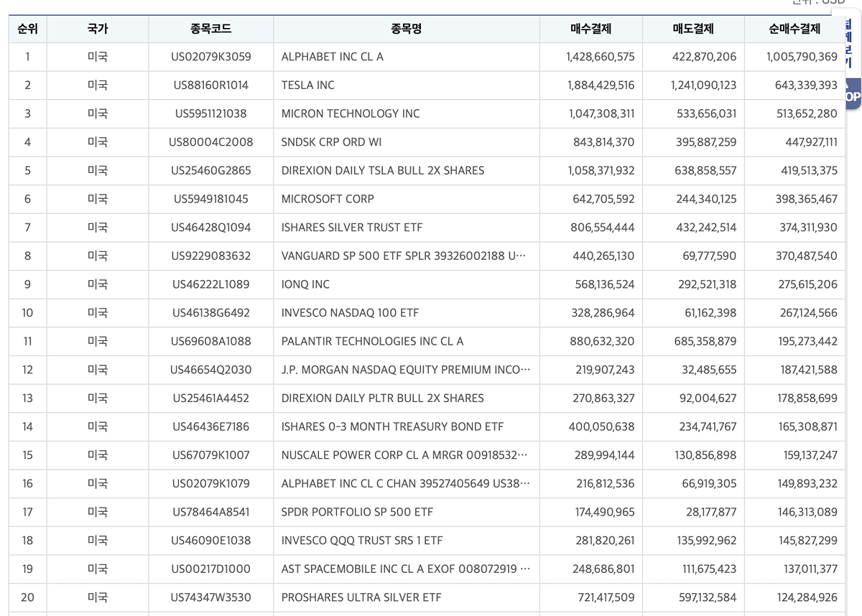Click the TESLA INC row name
This screenshot has height=616, width=862.
pos(307,85)
